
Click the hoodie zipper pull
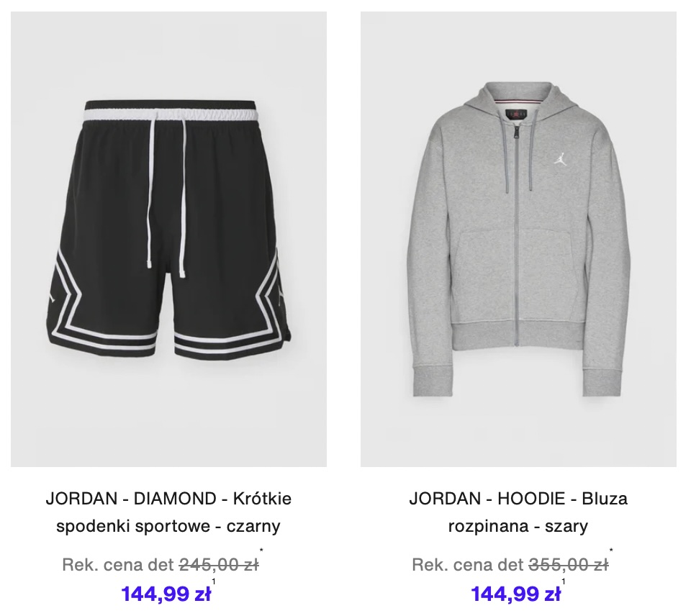(x=514, y=131)
